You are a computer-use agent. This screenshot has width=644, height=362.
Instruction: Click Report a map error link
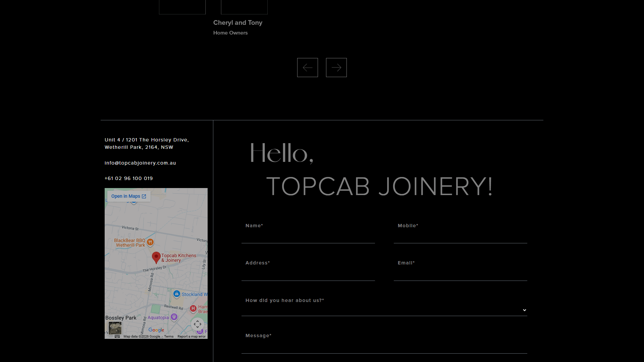point(192,337)
